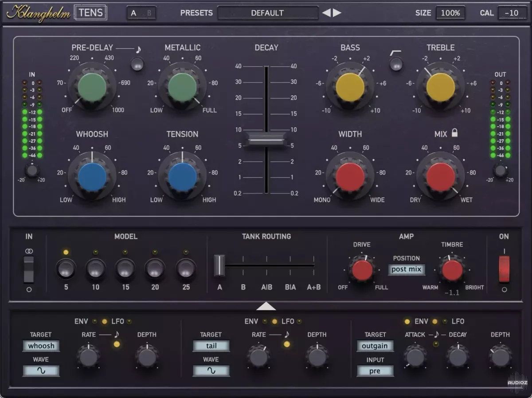Click the red Mix knob
The width and height of the screenshot is (532, 398).
click(440, 176)
